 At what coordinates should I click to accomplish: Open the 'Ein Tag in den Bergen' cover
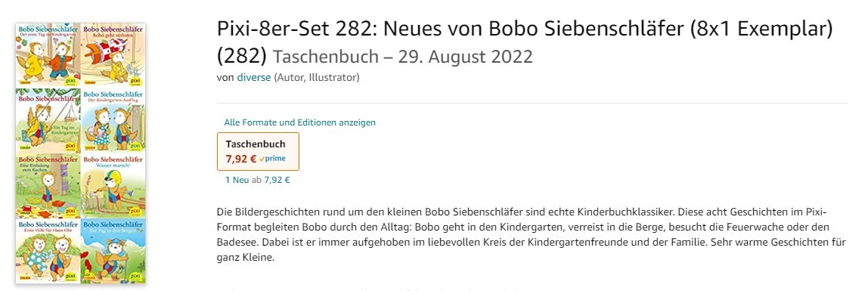click(x=113, y=251)
